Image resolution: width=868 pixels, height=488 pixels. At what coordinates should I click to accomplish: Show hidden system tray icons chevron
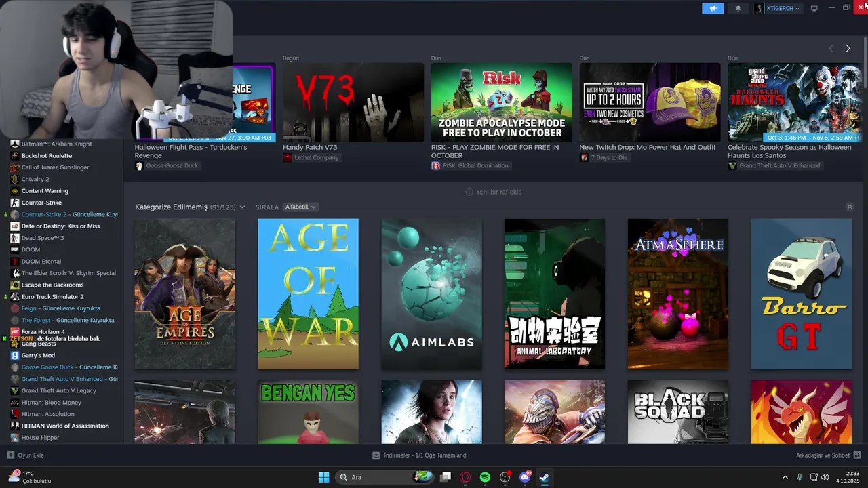[785, 477]
